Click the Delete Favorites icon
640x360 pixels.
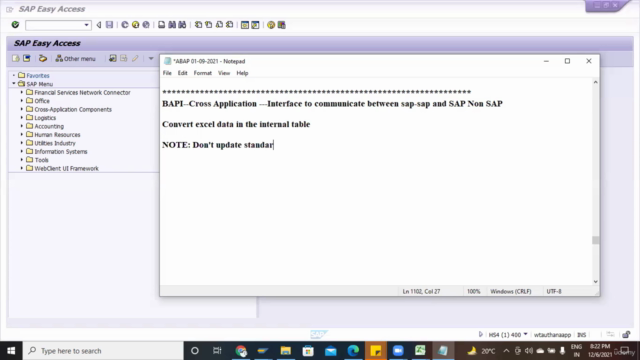(x=123, y=58)
